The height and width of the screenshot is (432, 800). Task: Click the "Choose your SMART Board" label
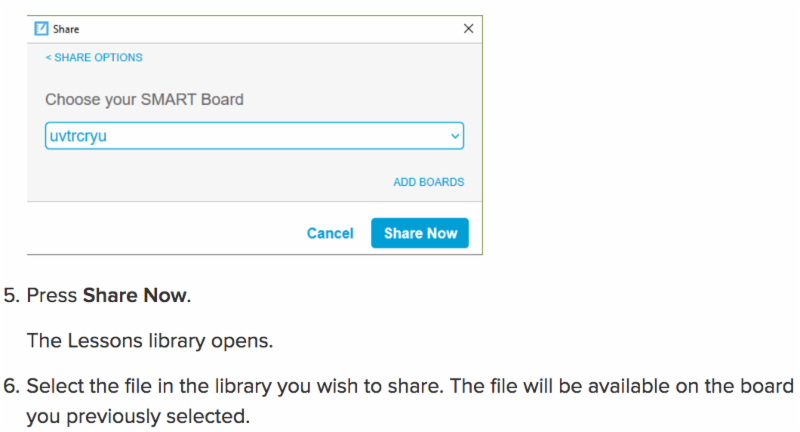144,100
